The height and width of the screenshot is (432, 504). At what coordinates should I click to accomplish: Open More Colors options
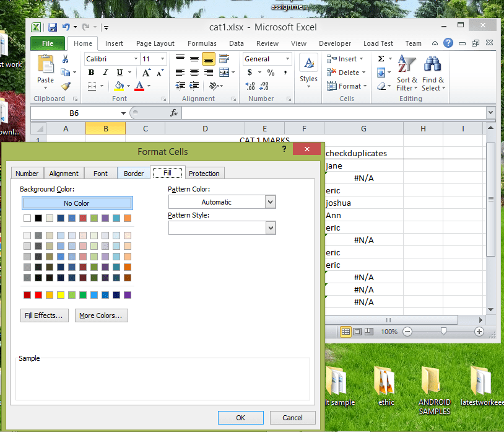[101, 315]
